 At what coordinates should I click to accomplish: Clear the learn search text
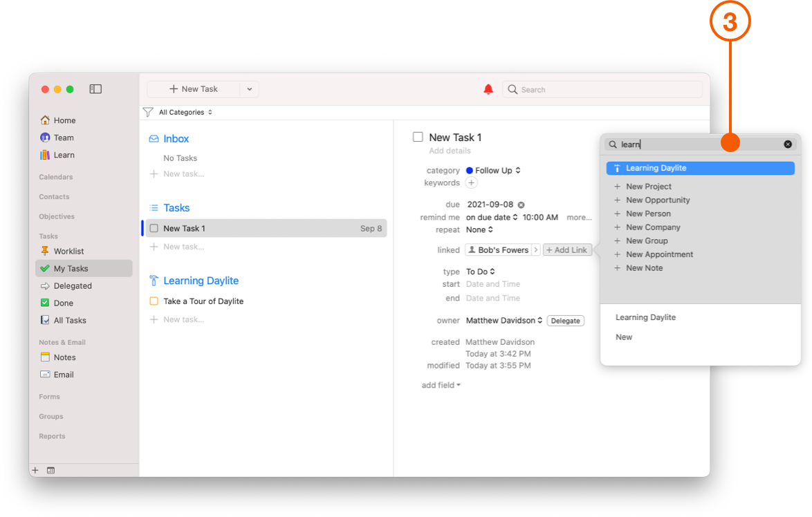[788, 144]
